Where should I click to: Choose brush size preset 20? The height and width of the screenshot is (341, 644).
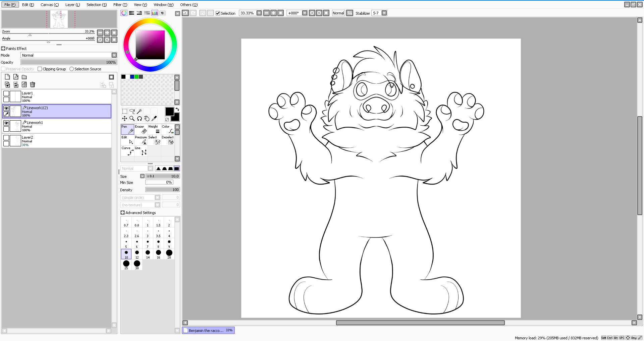click(169, 254)
